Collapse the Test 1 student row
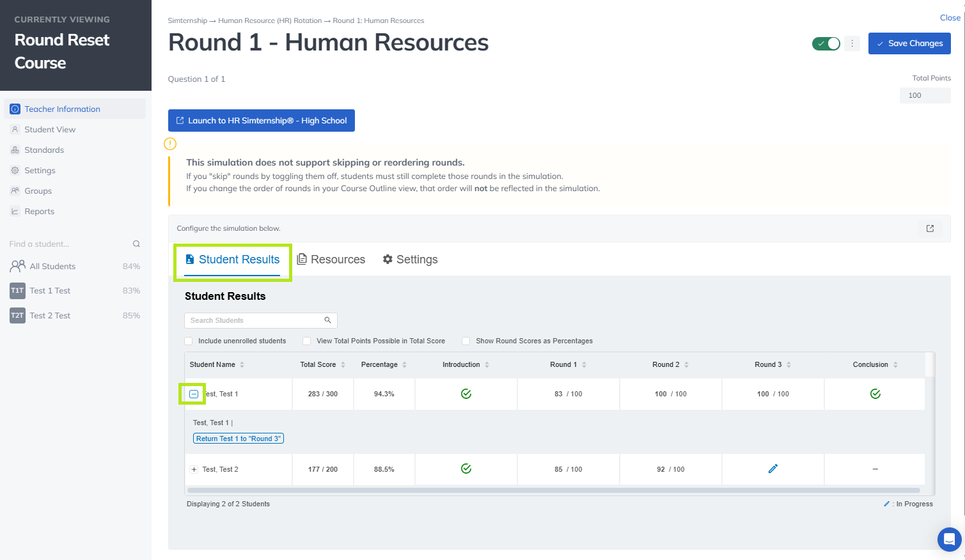 pos(194,394)
